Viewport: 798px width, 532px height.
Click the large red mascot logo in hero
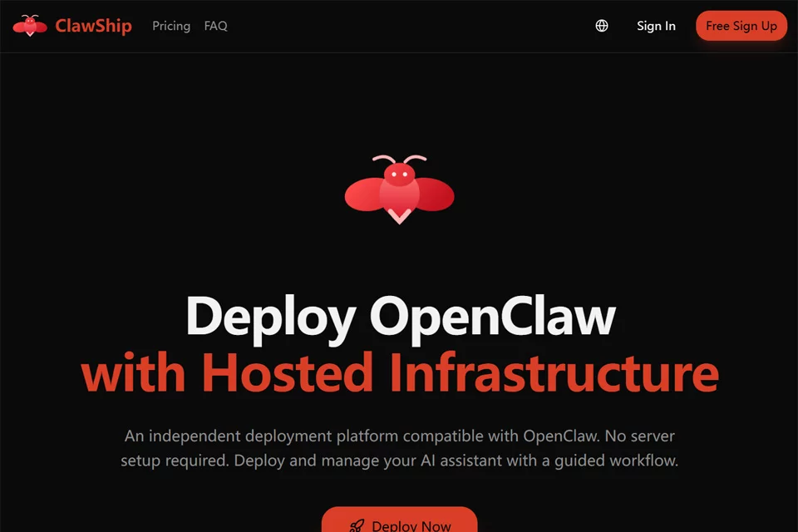coord(400,190)
